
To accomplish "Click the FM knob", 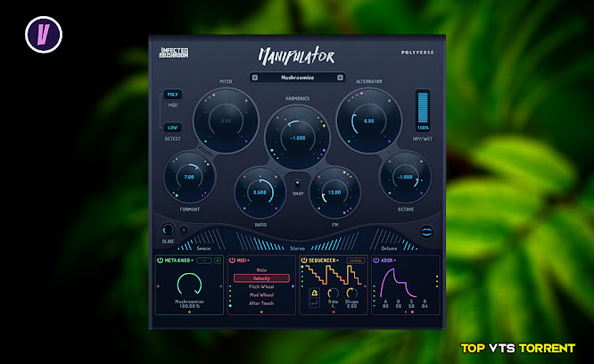I will click(x=334, y=193).
